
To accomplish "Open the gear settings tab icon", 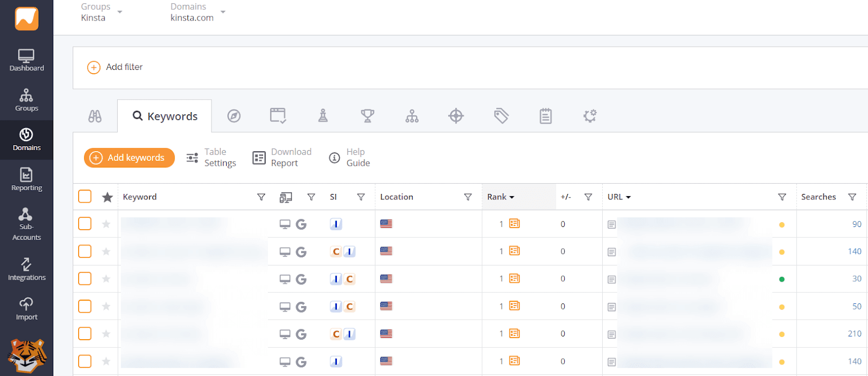I will (x=590, y=116).
